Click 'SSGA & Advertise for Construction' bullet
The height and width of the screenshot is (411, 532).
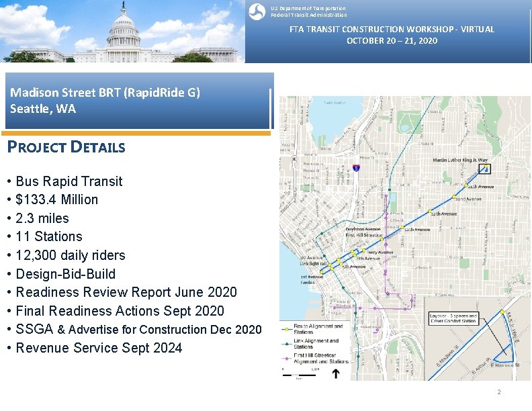click(x=138, y=329)
